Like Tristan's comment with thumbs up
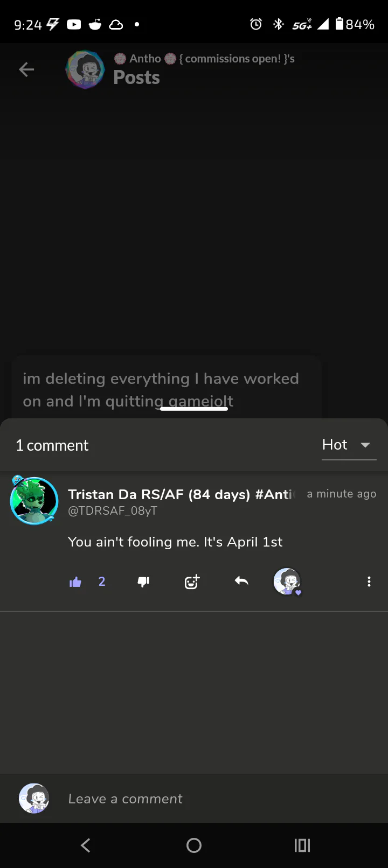 click(75, 582)
